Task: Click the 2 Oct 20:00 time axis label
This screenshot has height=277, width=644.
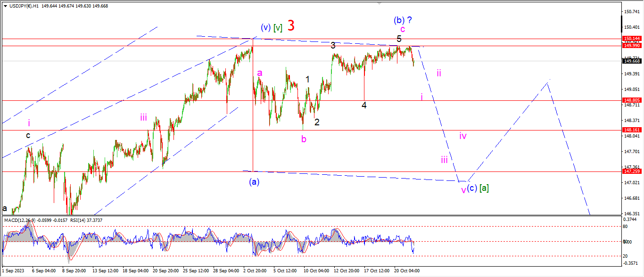Action: click(256, 271)
